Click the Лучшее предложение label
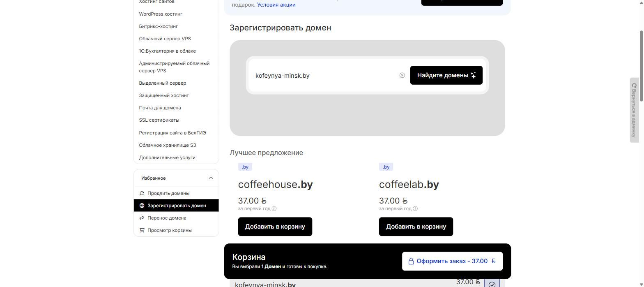 pos(267,153)
